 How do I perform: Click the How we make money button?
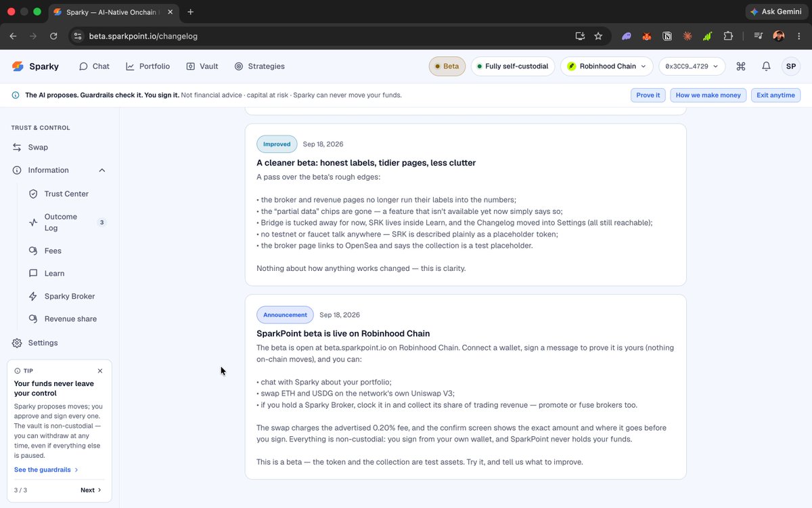coord(708,96)
